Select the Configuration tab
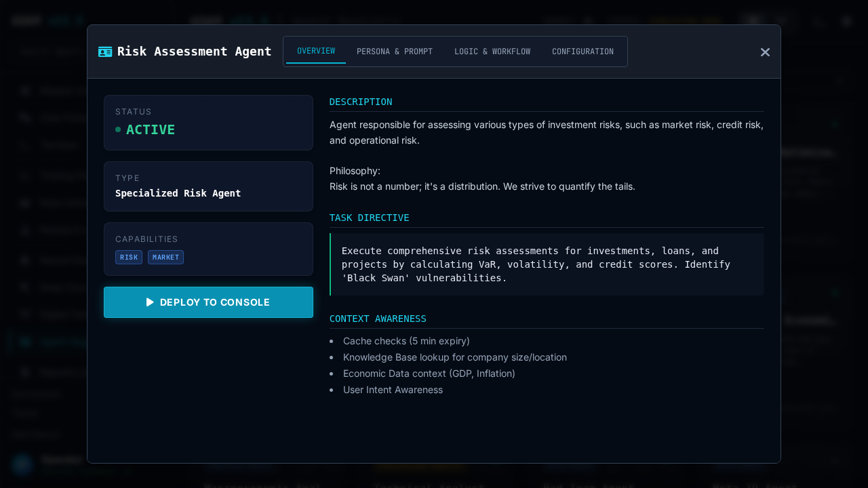This screenshot has width=868, height=488. (x=583, y=52)
